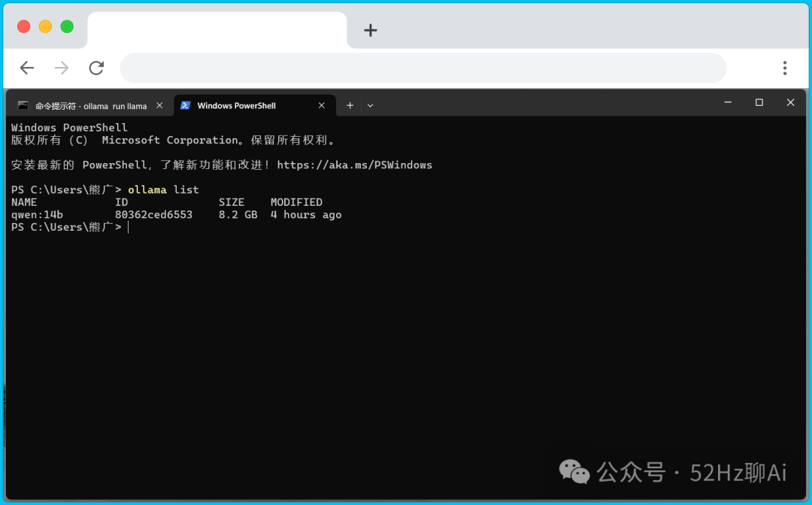
Task: Focus the browser address bar
Action: point(423,68)
